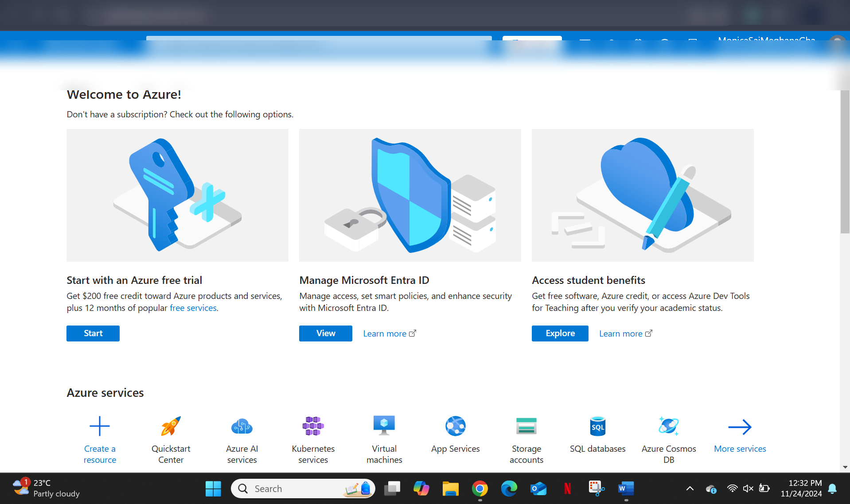The image size is (850, 504).
Task: Open Learn more link for student benefits
Action: click(x=626, y=333)
